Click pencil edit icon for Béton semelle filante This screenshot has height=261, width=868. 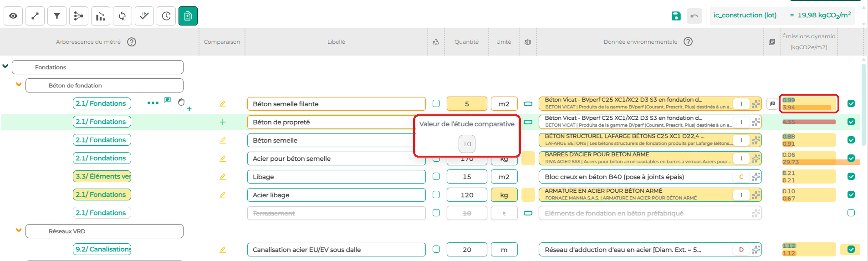tap(223, 104)
